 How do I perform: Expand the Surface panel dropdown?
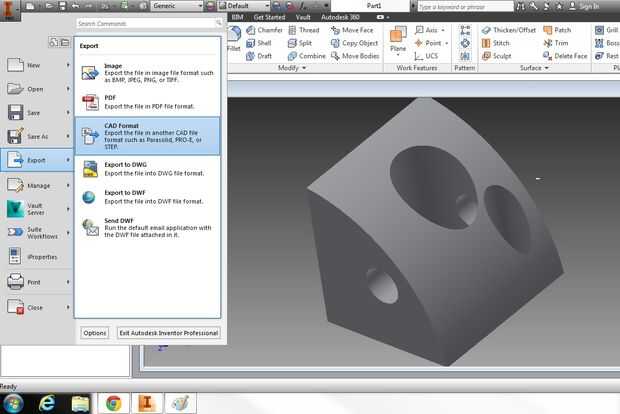point(534,68)
